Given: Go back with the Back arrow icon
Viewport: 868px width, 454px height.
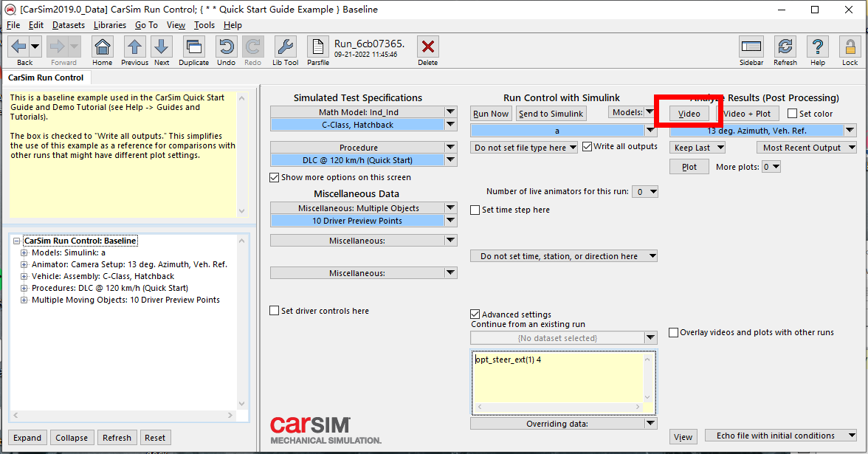Looking at the screenshot, I should [x=19, y=47].
